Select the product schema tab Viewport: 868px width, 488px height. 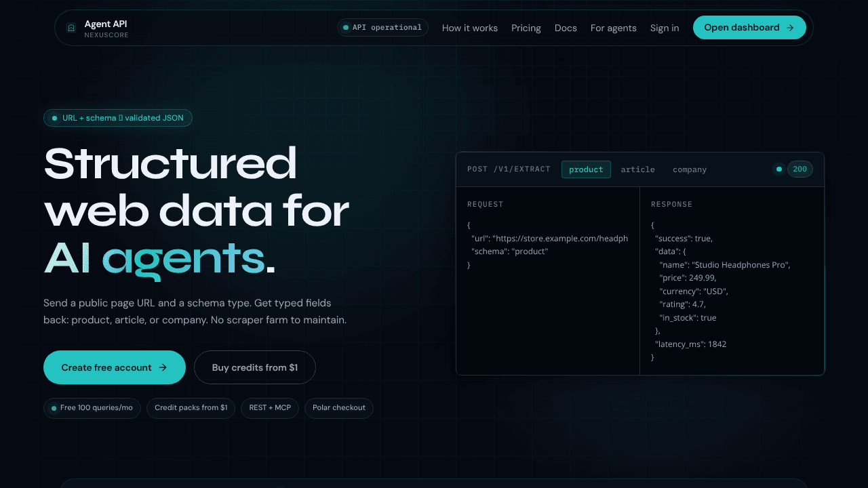click(x=586, y=169)
